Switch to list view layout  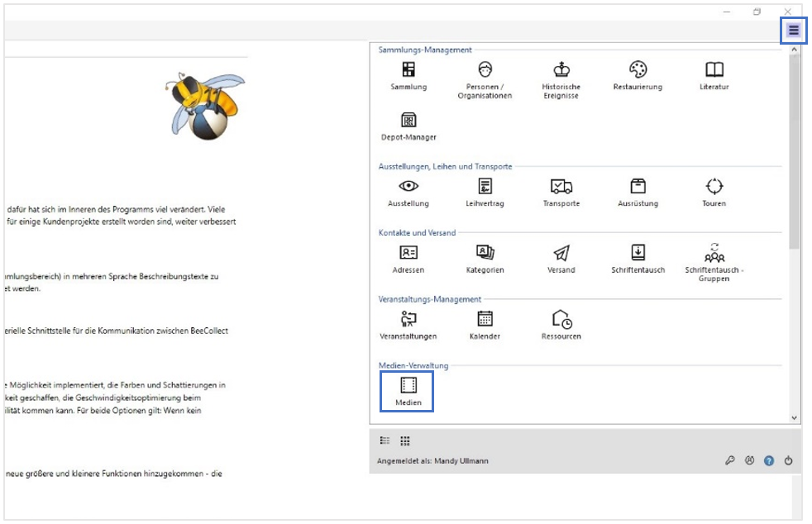coord(385,441)
